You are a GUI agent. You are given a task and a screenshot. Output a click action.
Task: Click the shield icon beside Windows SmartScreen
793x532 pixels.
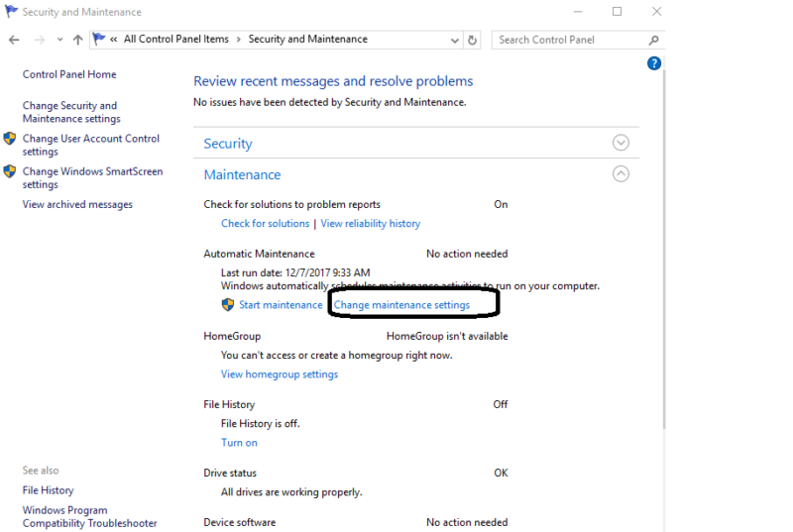tap(10, 172)
